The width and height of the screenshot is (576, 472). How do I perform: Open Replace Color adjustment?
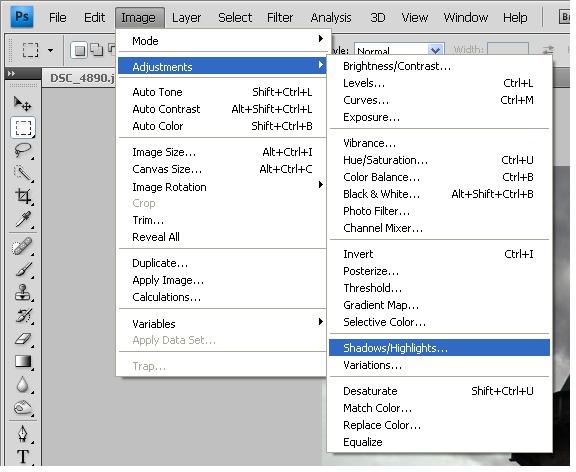click(439, 425)
